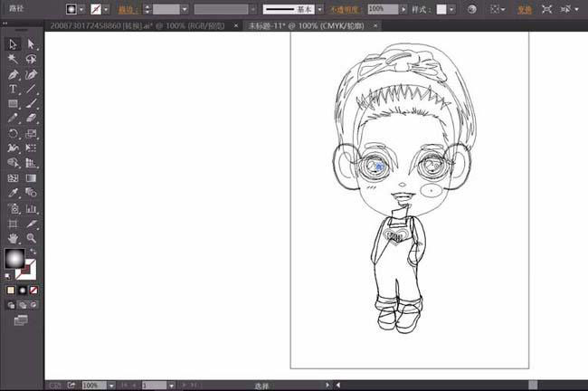Select the Direct Selection tool
The height and width of the screenshot is (391, 588).
tap(31, 43)
